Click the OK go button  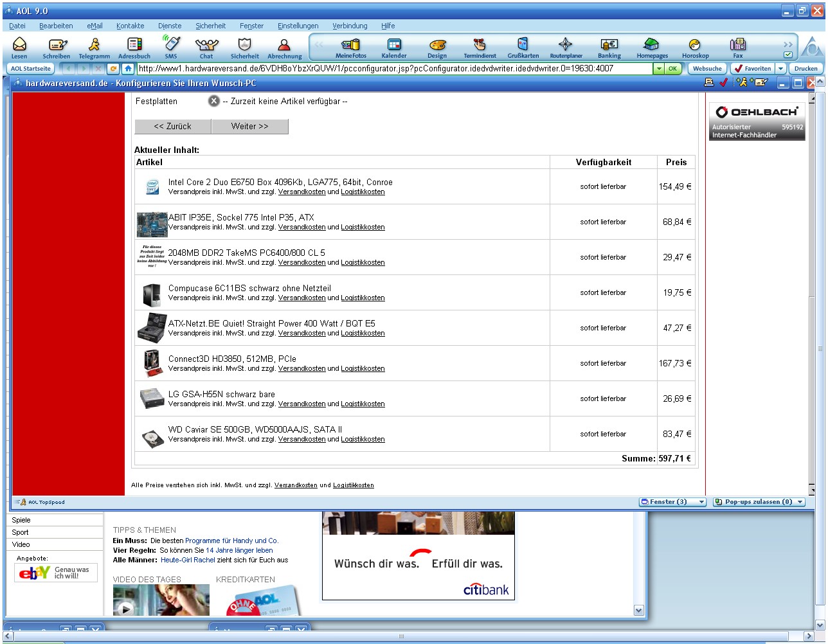(x=672, y=68)
